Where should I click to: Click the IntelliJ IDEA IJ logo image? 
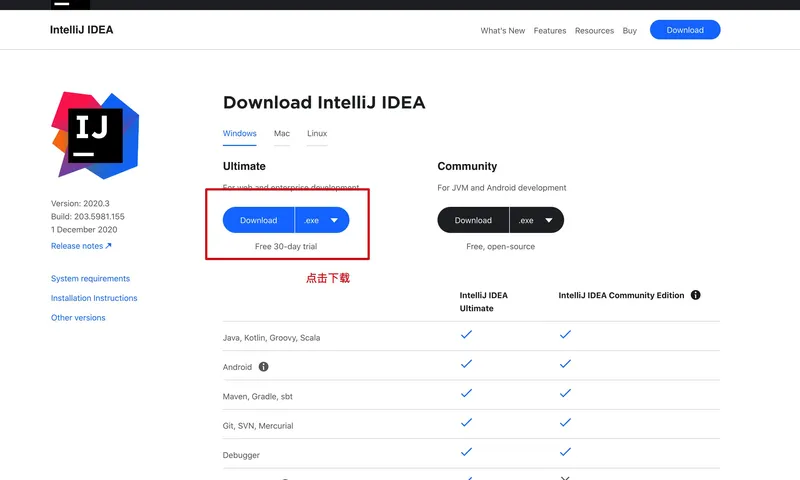point(95,134)
